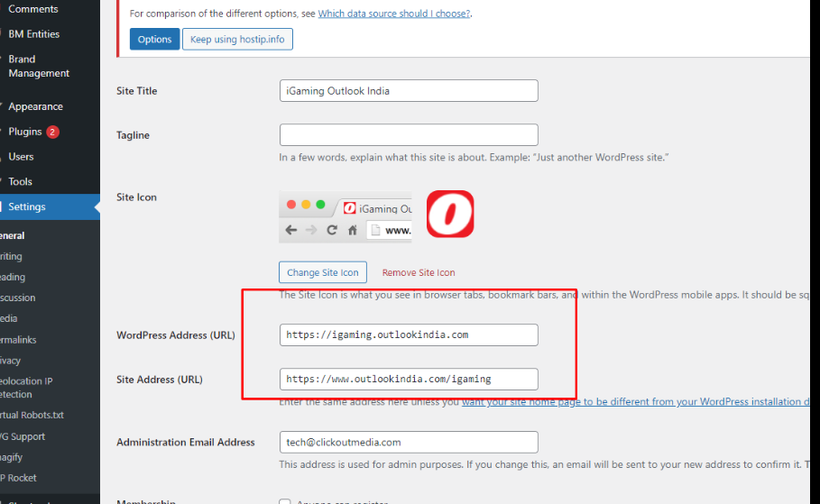This screenshot has width=820, height=504.
Task: Open BM Entities in sidebar
Action: pyautogui.click(x=34, y=34)
